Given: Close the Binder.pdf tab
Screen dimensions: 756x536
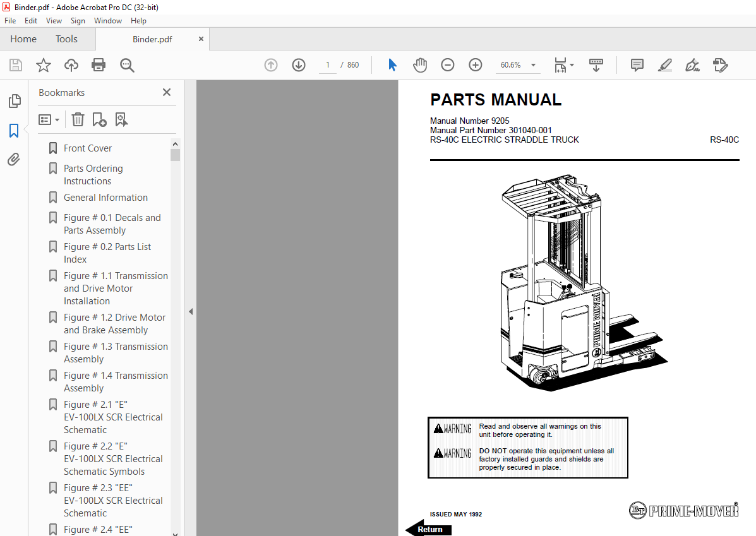Looking at the screenshot, I should [201, 39].
